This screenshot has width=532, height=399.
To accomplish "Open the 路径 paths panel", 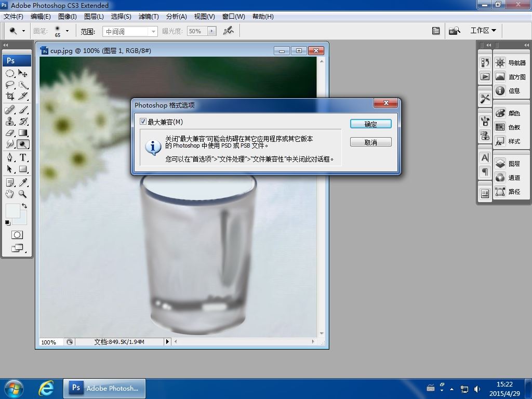I will click(511, 191).
